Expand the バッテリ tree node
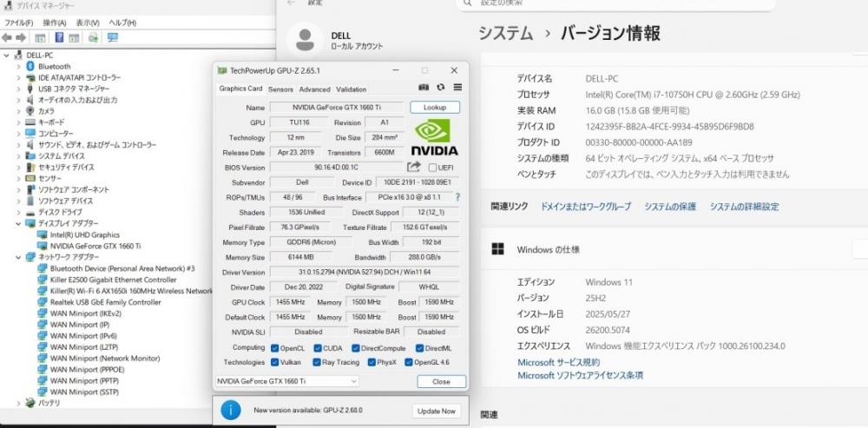868x428 pixels. (x=18, y=403)
